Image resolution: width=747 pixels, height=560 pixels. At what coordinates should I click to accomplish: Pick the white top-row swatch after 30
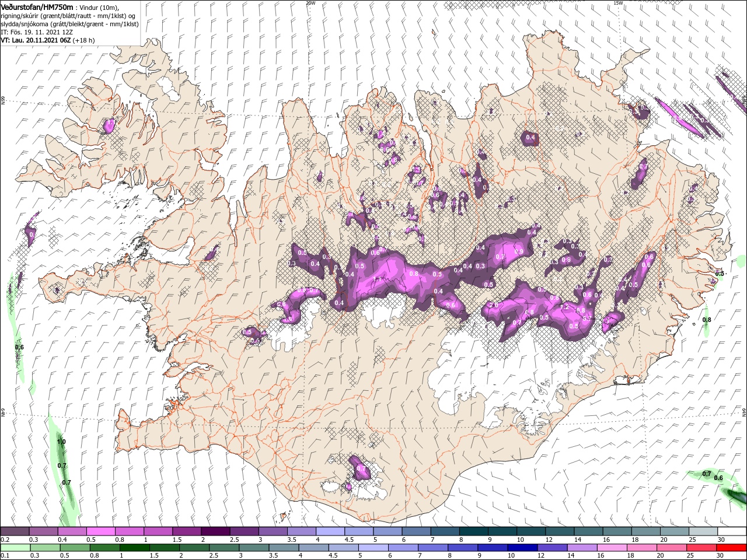click(x=732, y=531)
